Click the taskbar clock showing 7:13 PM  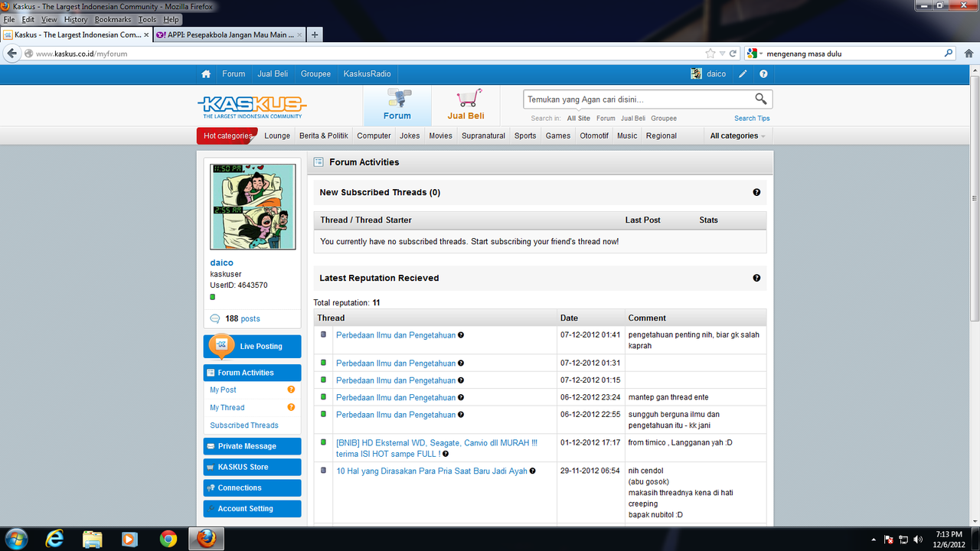tap(949, 539)
